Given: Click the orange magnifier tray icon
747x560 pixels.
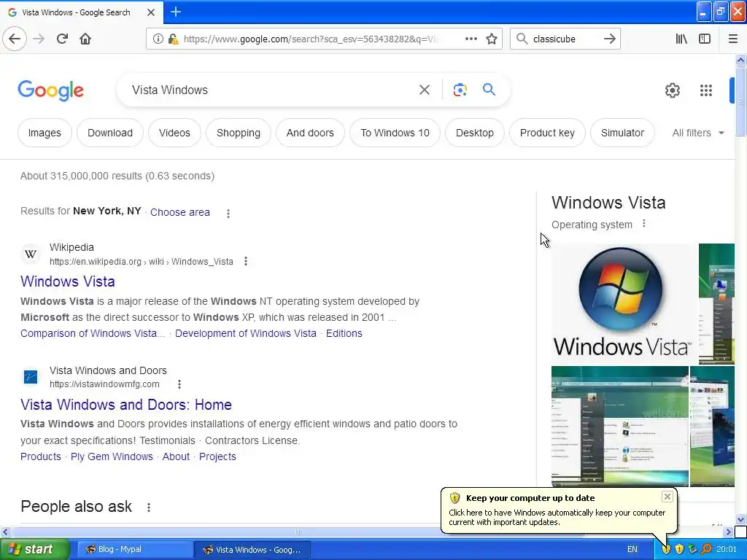Looking at the screenshot, I should click(706, 550).
